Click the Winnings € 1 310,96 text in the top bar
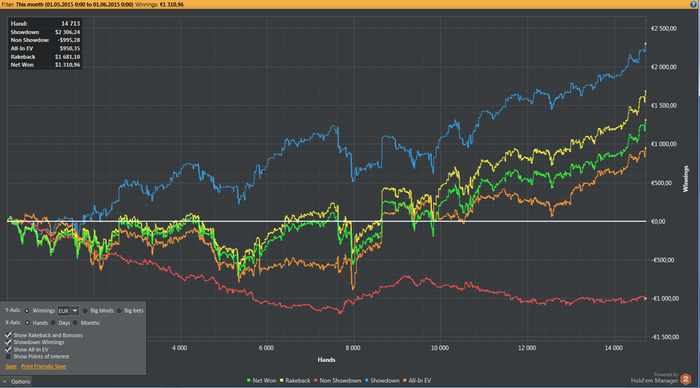The height and width of the screenshot is (388, 700). click(159, 4)
